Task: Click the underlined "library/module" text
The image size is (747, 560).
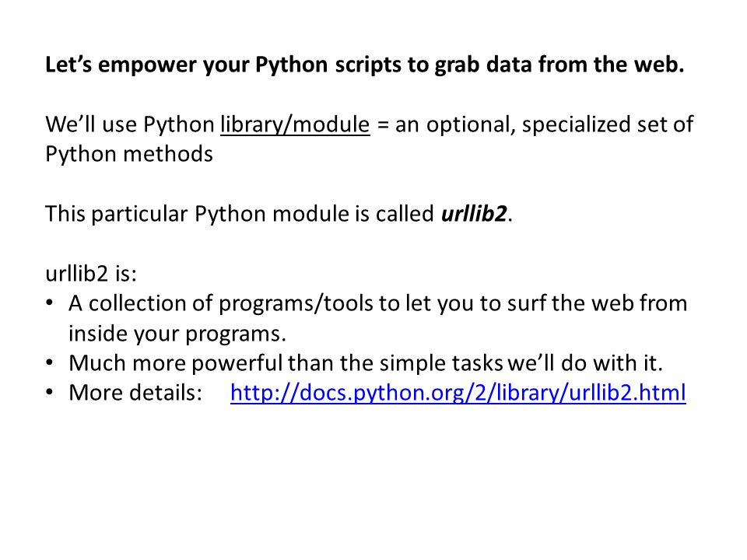Action: 295,125
